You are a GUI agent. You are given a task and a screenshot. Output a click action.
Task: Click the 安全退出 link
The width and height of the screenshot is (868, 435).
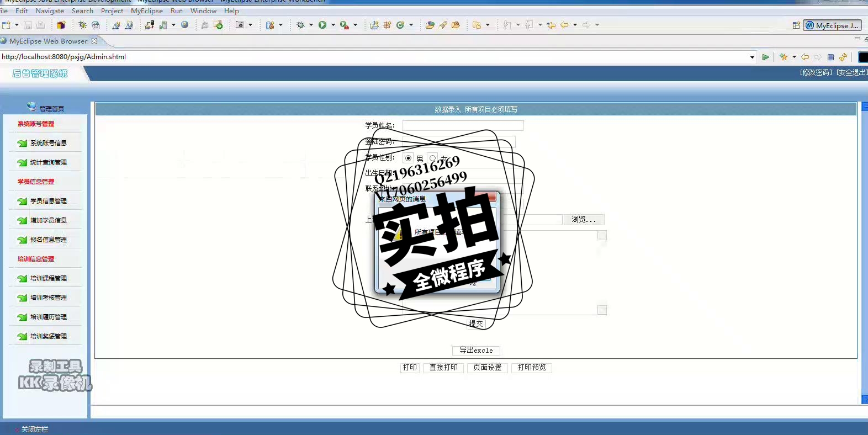click(851, 72)
